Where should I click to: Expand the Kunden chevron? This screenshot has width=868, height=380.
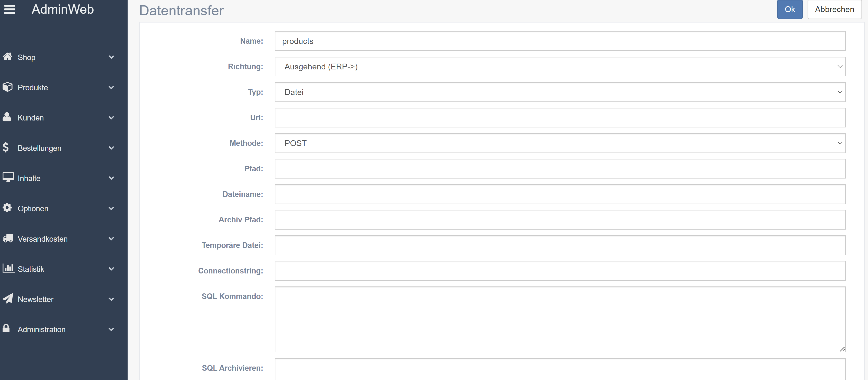(x=111, y=118)
